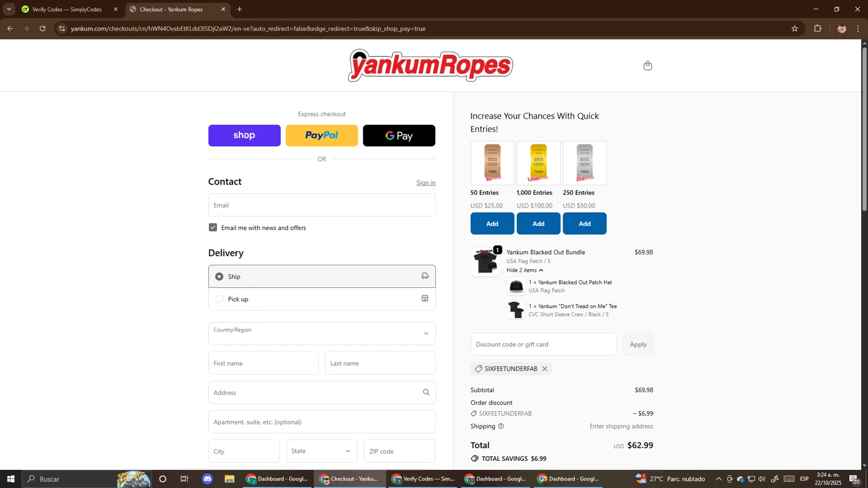Open the Windows Start menu
The width and height of the screenshot is (868, 488).
pyautogui.click(x=10, y=479)
